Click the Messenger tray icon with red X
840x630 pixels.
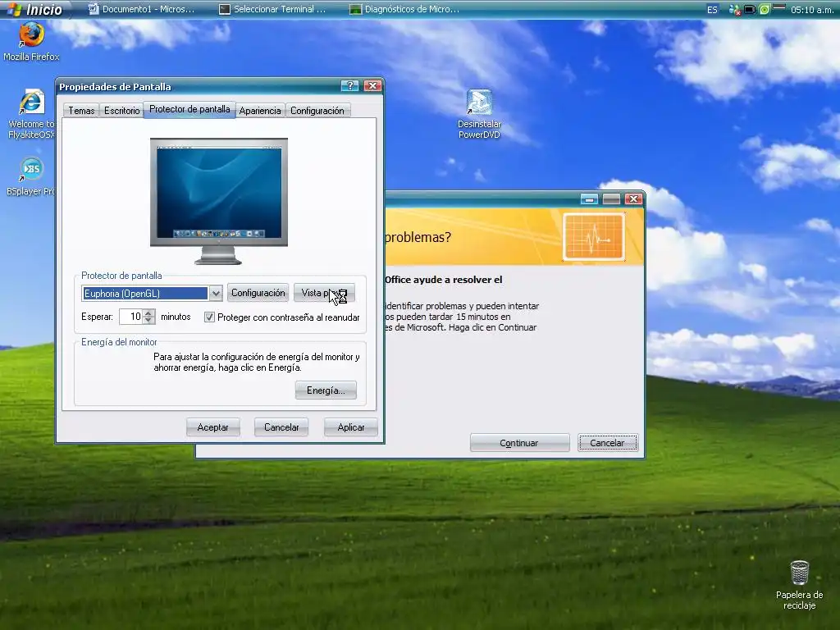pos(735,10)
